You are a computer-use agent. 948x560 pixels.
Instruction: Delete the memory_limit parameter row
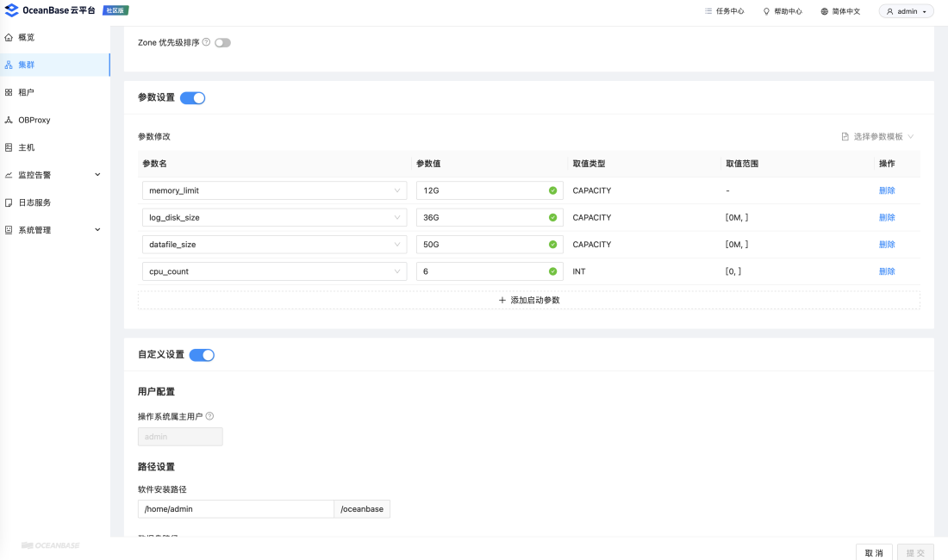point(887,190)
